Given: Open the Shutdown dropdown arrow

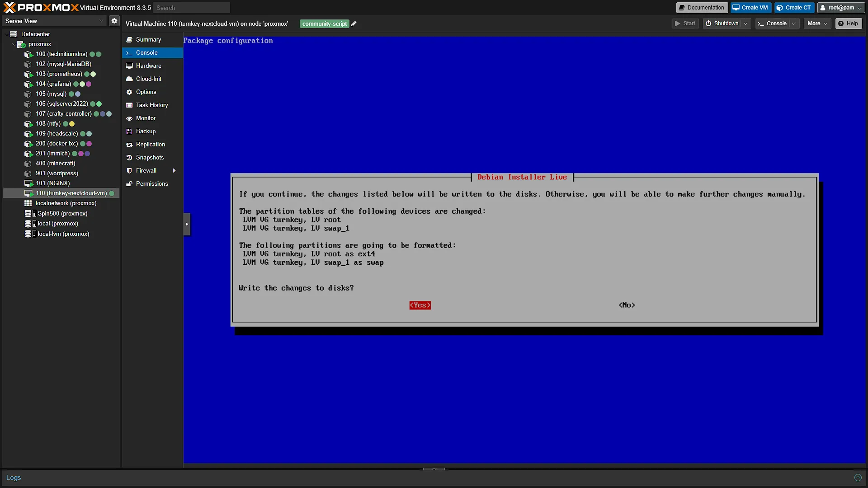Looking at the screenshot, I should pos(745,23).
